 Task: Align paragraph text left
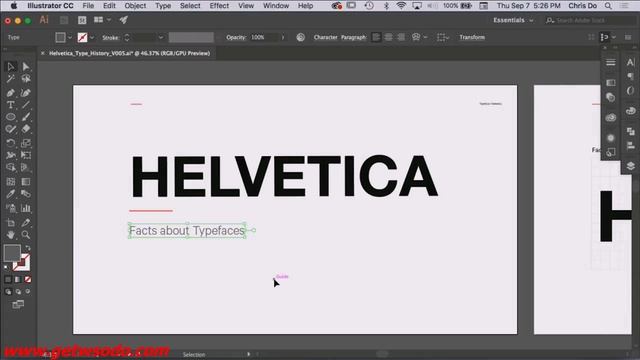point(376,38)
